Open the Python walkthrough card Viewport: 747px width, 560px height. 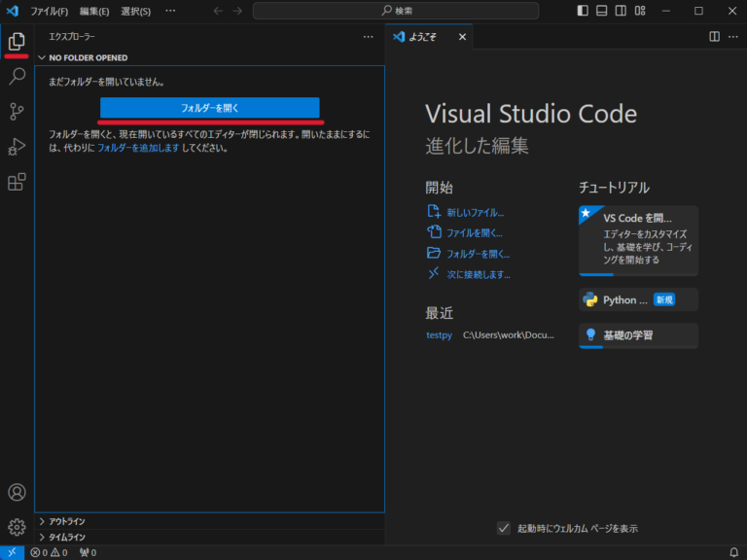click(x=638, y=300)
